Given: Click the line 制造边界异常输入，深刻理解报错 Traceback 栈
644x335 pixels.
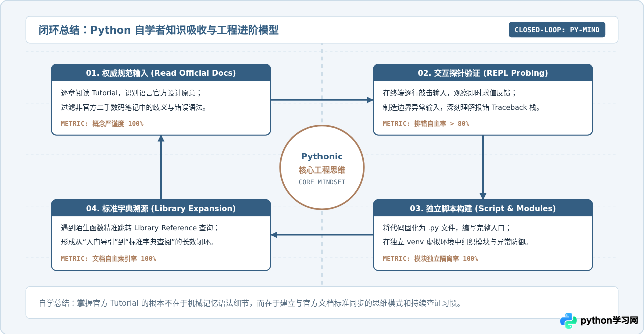Looking at the screenshot, I should [x=461, y=107].
